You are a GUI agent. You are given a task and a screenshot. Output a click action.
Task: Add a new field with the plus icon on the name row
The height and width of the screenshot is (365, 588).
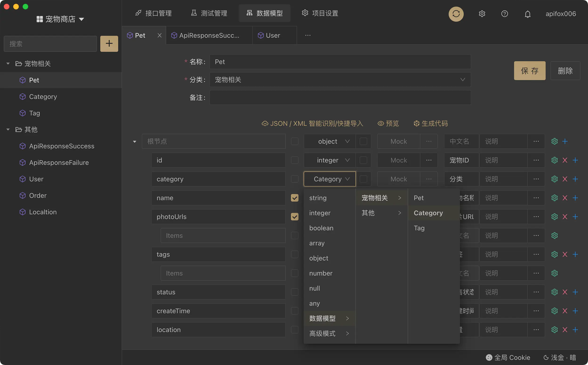point(576,198)
